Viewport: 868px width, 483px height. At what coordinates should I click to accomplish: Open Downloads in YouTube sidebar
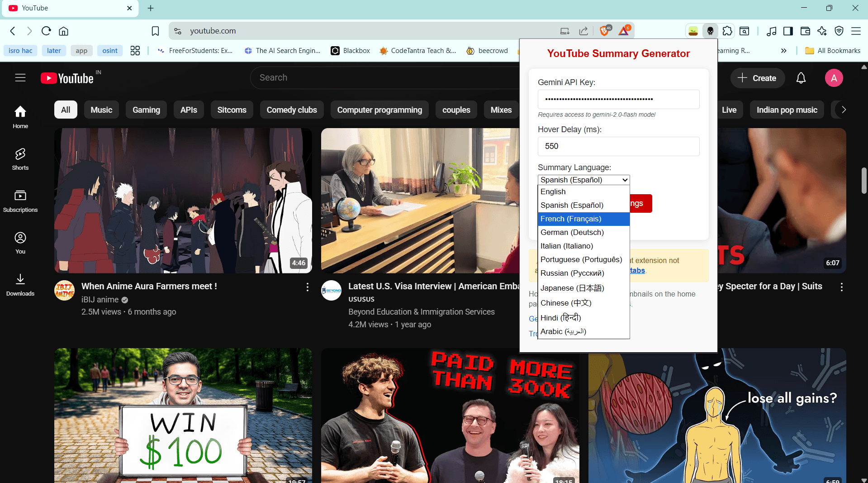20,285
